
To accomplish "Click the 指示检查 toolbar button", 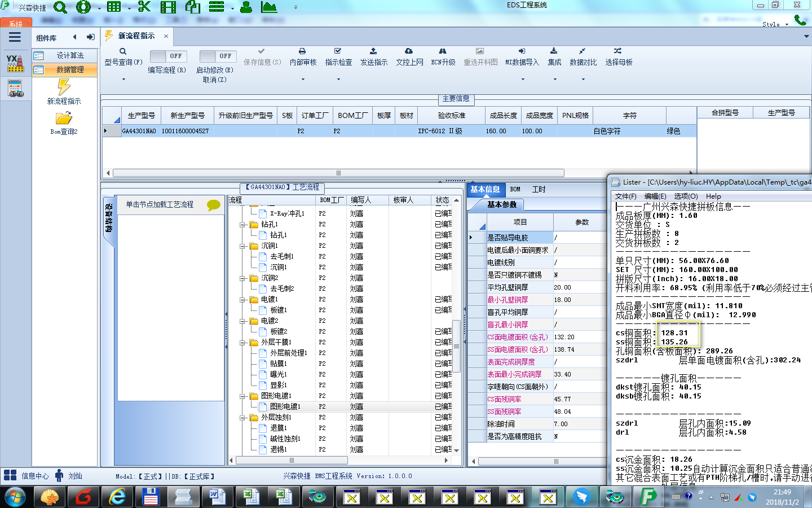I will coord(338,57).
